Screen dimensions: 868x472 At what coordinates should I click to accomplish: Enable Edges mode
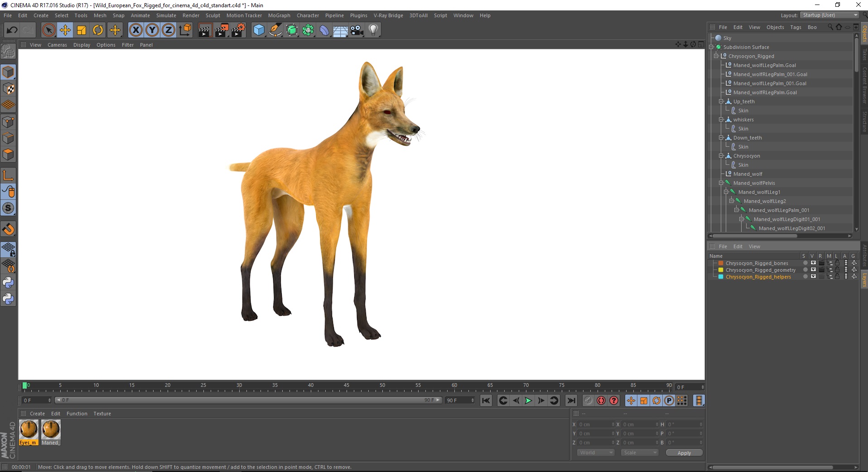(x=9, y=138)
